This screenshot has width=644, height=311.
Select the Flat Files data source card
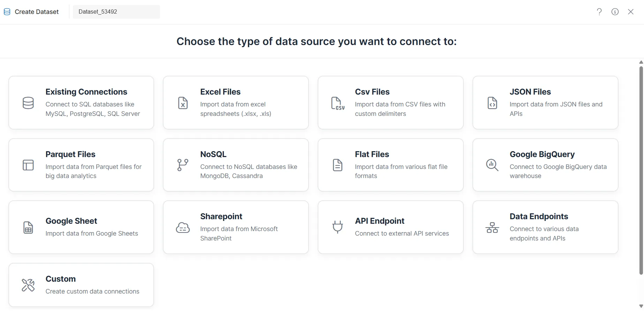point(391,165)
